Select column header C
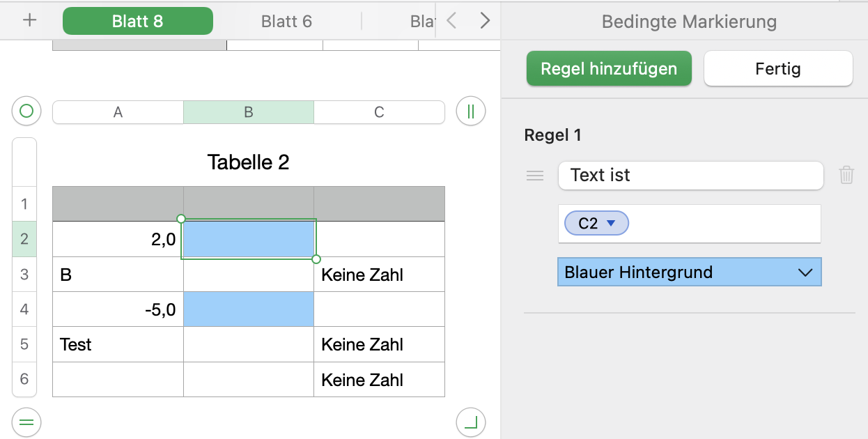Image resolution: width=868 pixels, height=439 pixels. 379,112
